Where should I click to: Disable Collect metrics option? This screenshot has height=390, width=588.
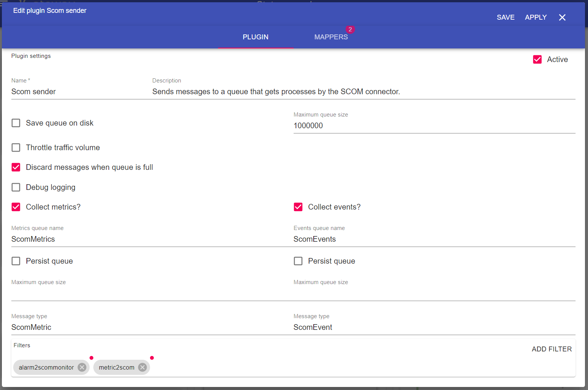tap(16, 207)
